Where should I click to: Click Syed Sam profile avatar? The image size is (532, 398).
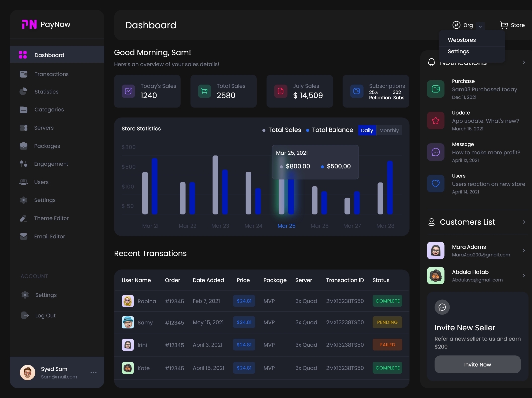[x=28, y=372]
